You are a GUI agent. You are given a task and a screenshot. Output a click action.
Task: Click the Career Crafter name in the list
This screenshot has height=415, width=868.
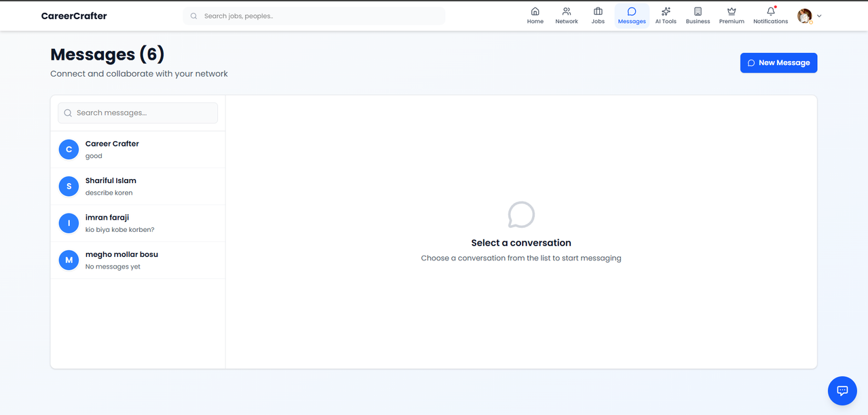point(112,144)
